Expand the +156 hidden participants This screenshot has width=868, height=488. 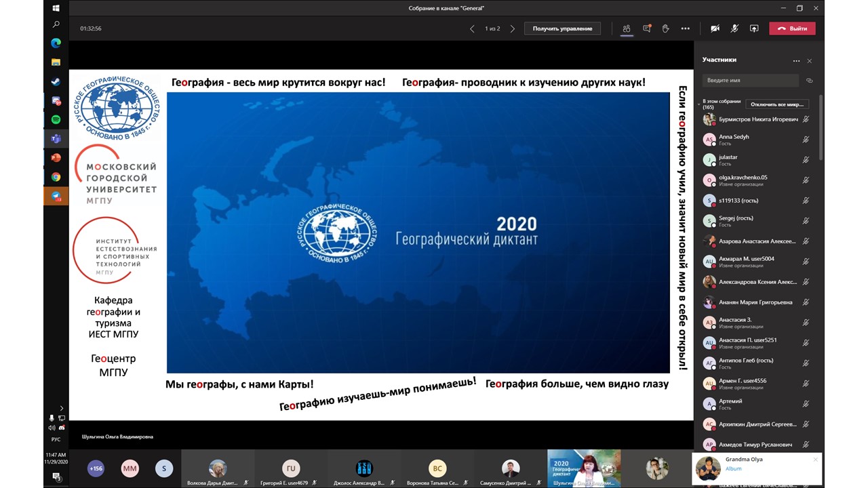tap(96, 468)
